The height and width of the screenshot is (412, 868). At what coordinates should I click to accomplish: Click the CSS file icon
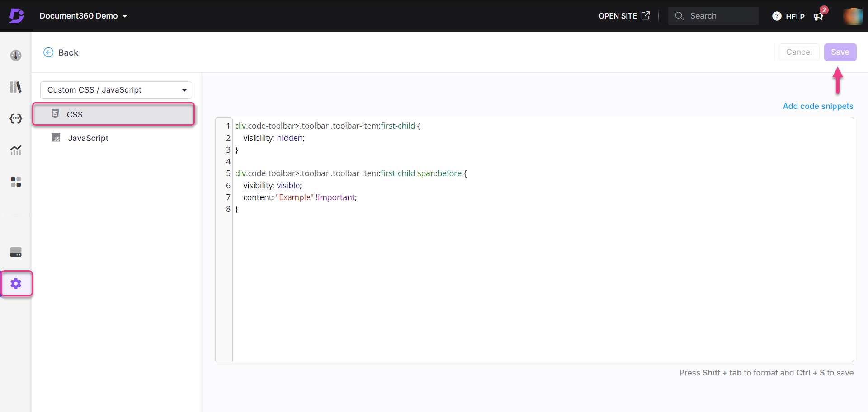[55, 114]
